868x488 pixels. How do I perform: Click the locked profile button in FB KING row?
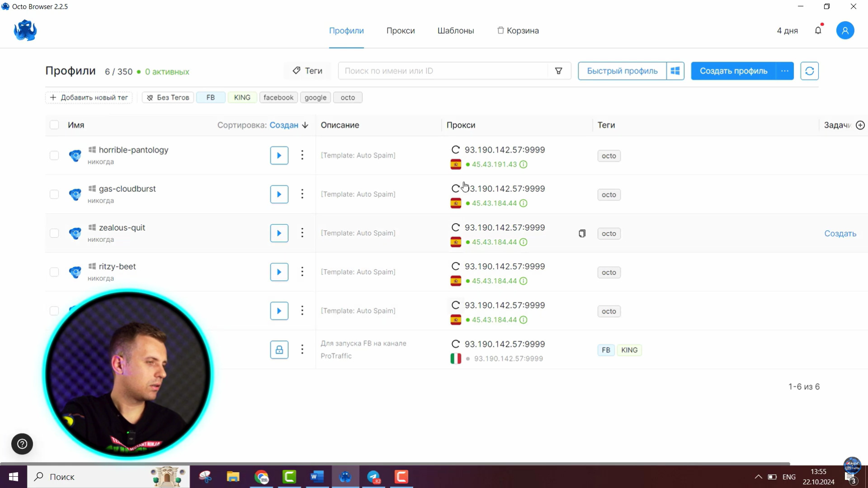click(279, 350)
